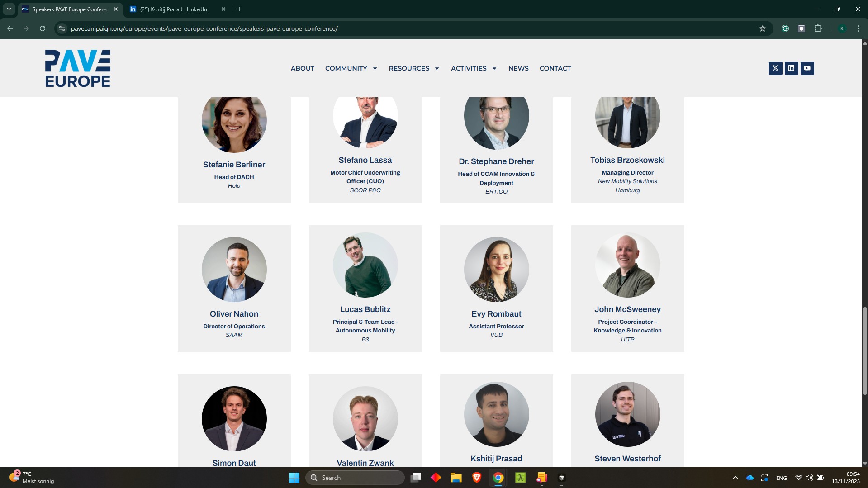
Task: Open the Grammarly extension icon
Action: pos(785,28)
